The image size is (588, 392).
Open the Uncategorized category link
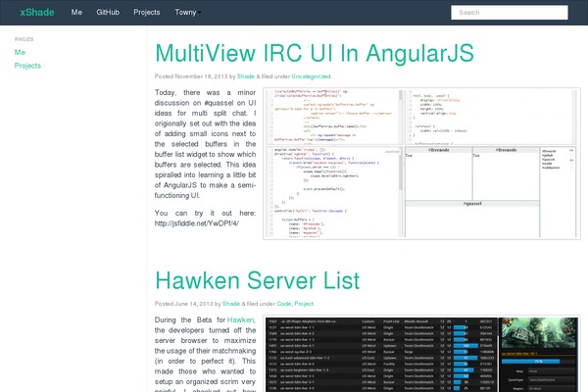(311, 76)
